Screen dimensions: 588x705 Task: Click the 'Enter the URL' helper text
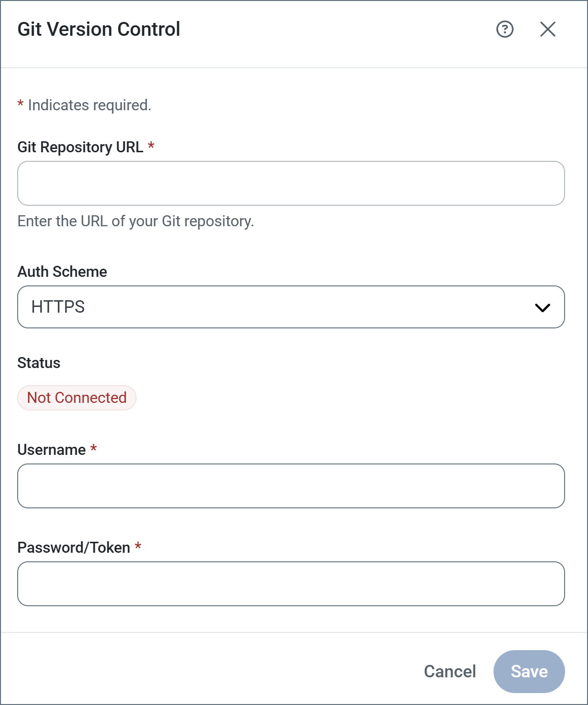click(136, 221)
